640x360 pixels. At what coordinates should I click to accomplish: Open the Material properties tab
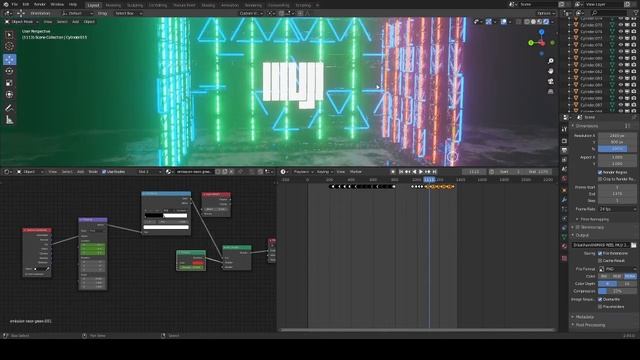point(564,246)
